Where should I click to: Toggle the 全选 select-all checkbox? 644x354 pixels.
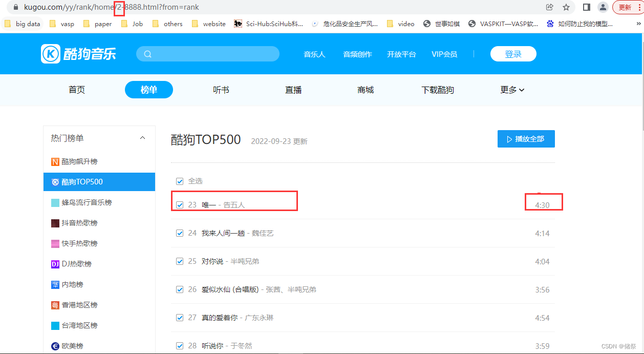pyautogui.click(x=180, y=181)
